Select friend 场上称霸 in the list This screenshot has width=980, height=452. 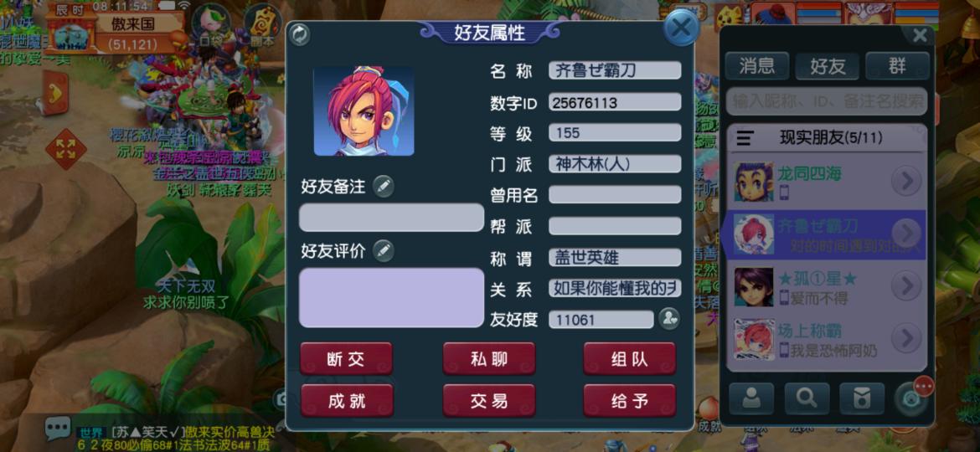(x=825, y=339)
